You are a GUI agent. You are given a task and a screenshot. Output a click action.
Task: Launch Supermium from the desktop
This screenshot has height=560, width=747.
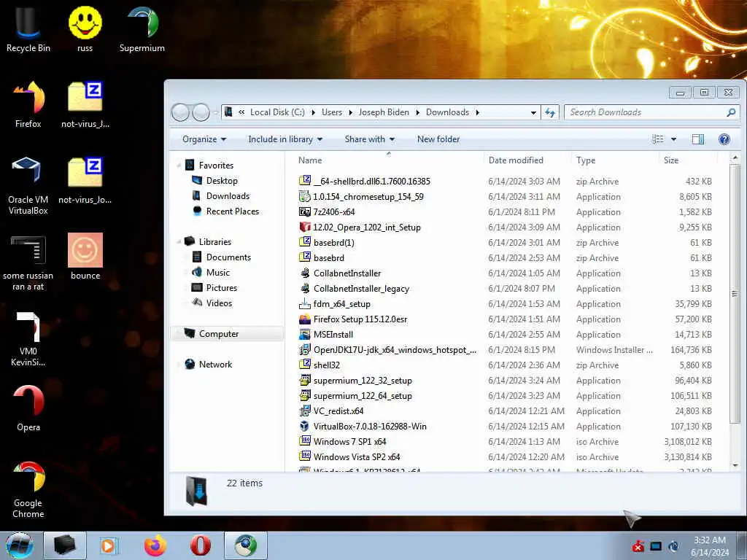click(142, 28)
